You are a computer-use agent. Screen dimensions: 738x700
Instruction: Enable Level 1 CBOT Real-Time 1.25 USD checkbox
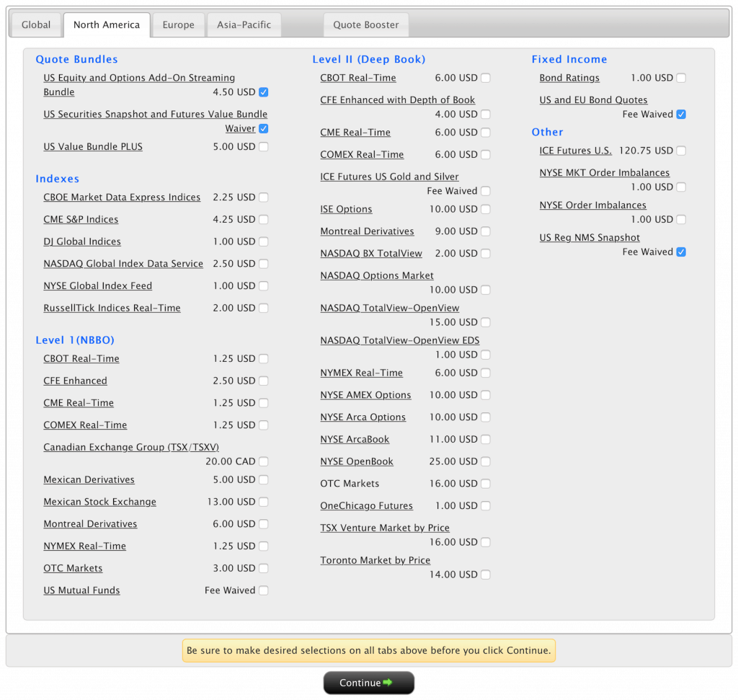coord(264,359)
